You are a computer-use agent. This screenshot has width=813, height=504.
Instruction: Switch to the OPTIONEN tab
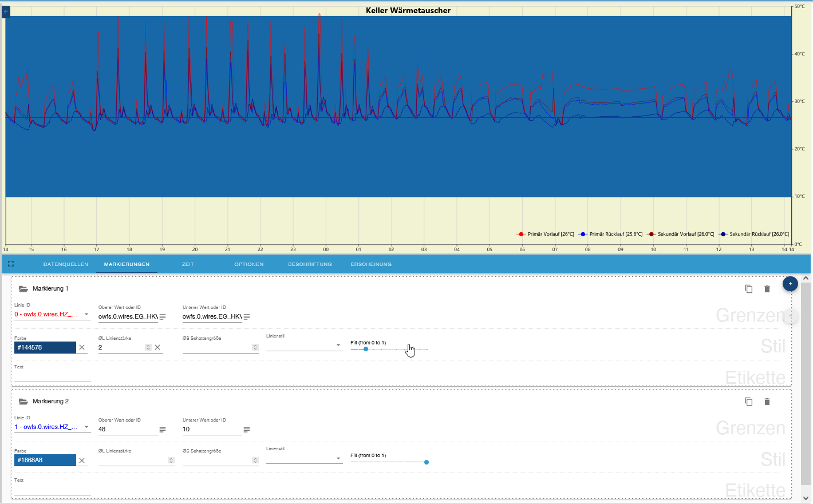(248, 264)
